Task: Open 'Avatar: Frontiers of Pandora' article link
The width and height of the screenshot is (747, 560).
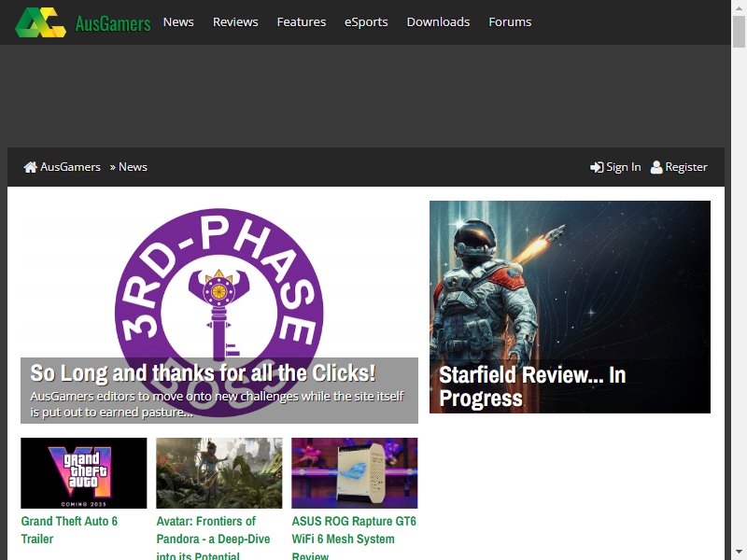Action: (x=213, y=539)
